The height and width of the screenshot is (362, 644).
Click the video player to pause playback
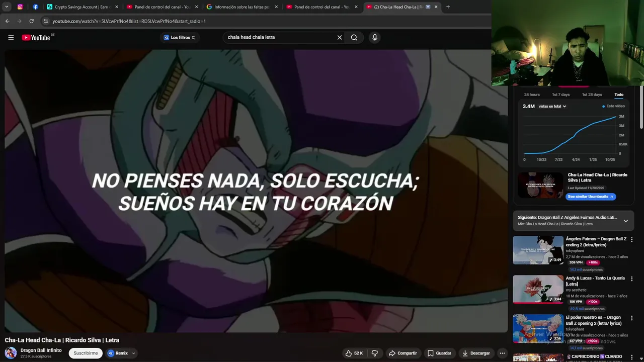click(x=256, y=191)
